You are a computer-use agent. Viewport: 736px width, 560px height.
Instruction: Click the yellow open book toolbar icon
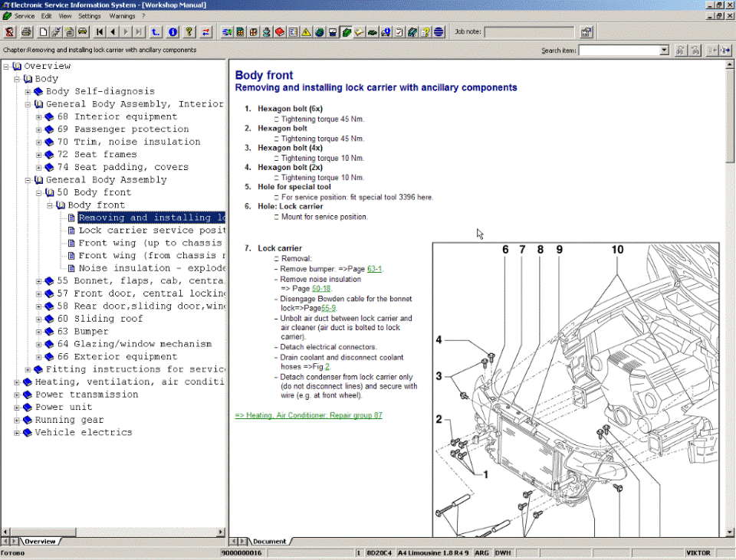coord(359,32)
